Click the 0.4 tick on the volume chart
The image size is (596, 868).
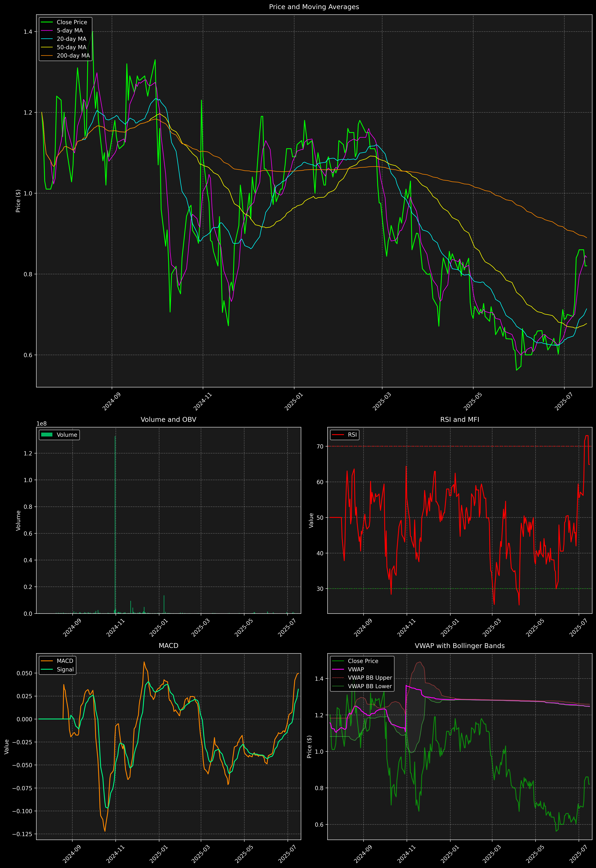point(28,560)
